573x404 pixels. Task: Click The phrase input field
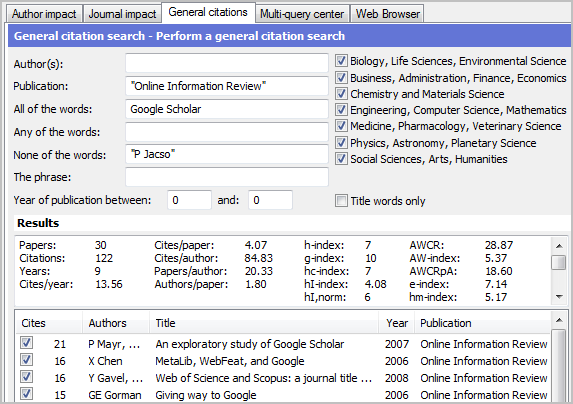227,177
